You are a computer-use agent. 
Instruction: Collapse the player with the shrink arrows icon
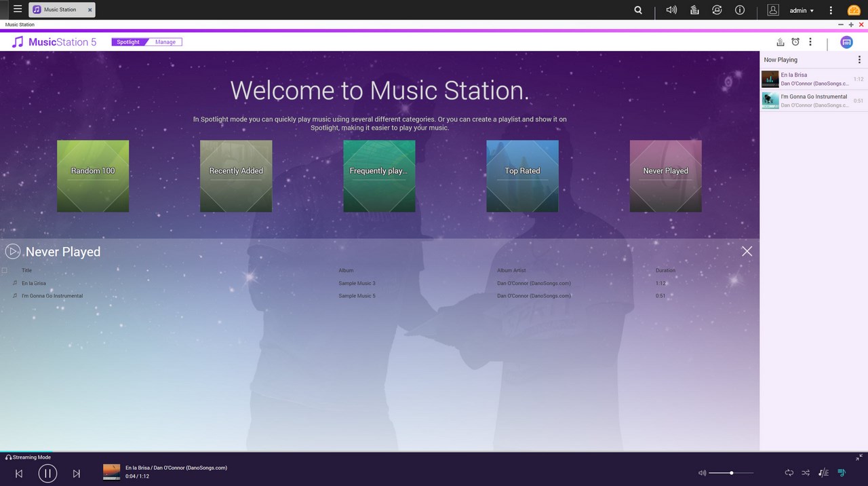pyautogui.click(x=859, y=457)
